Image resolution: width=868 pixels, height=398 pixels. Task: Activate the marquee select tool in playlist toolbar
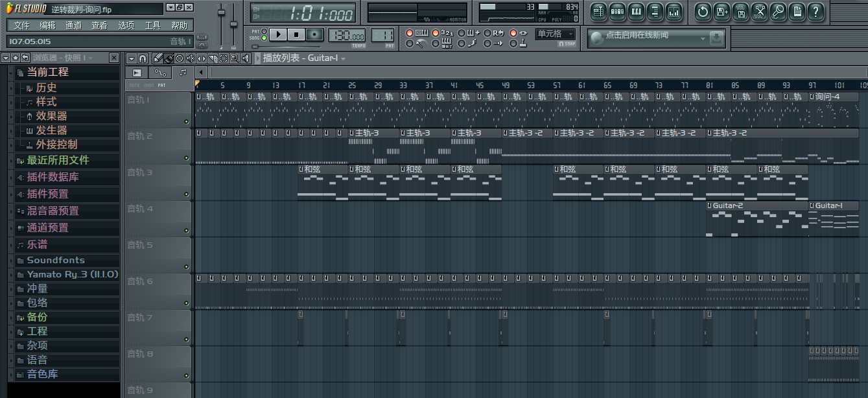tap(223, 58)
